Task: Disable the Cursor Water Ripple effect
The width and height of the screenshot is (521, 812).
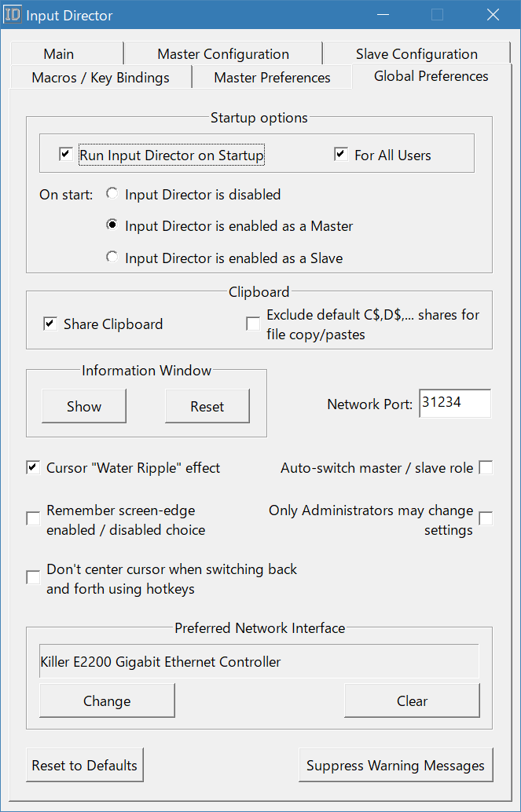Action: click(32, 467)
